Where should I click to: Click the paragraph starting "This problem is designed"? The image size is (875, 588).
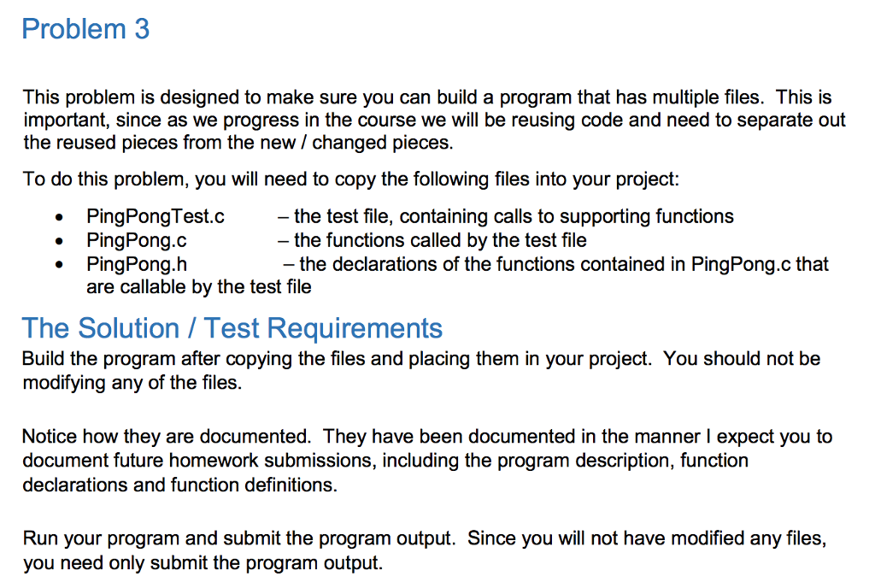[x=427, y=97]
